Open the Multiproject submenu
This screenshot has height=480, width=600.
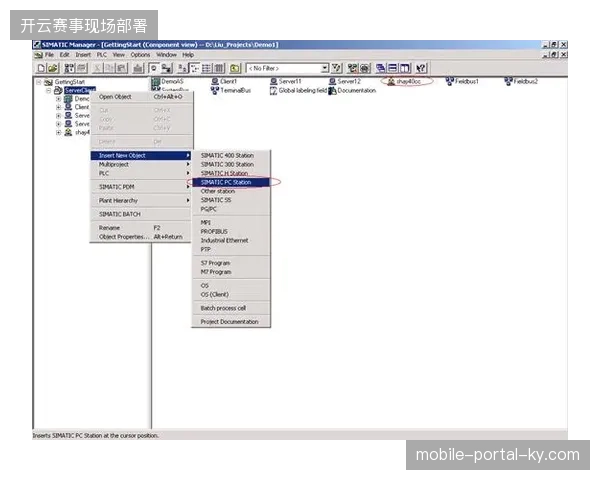click(x=140, y=165)
